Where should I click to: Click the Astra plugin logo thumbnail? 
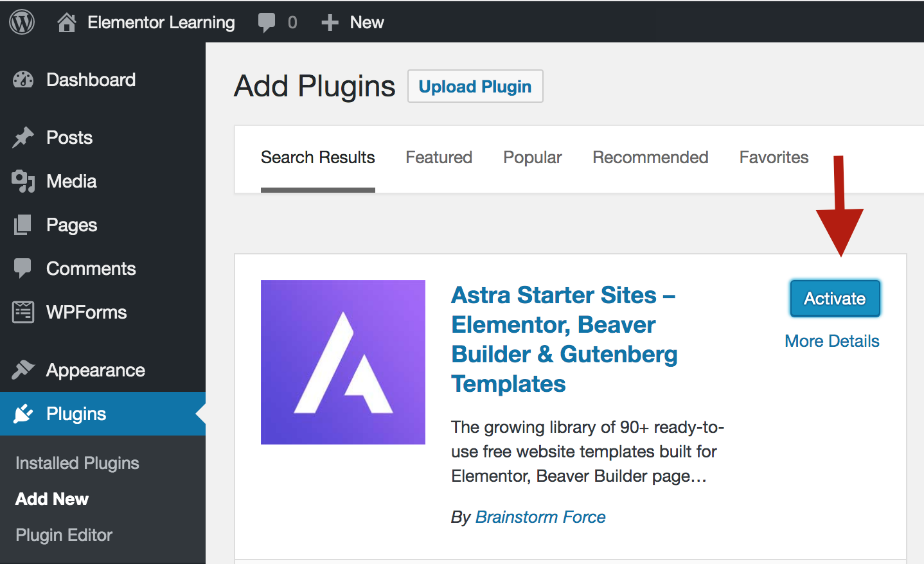pos(343,362)
